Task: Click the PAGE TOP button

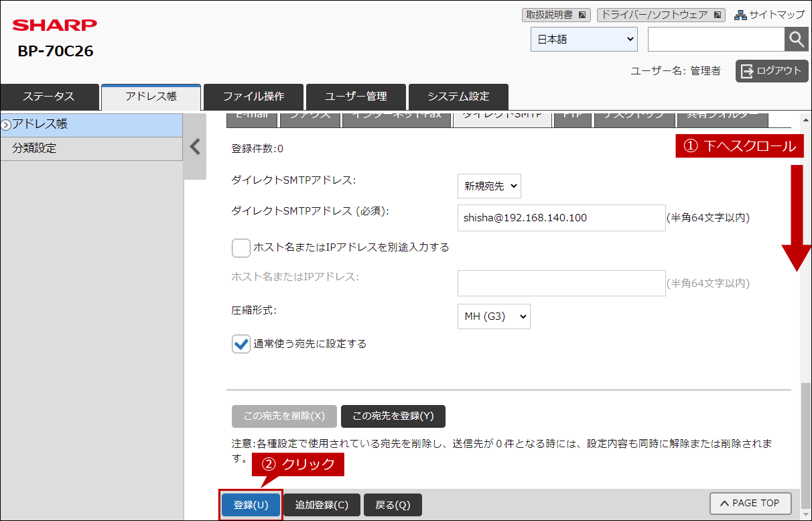Action: 750,503
